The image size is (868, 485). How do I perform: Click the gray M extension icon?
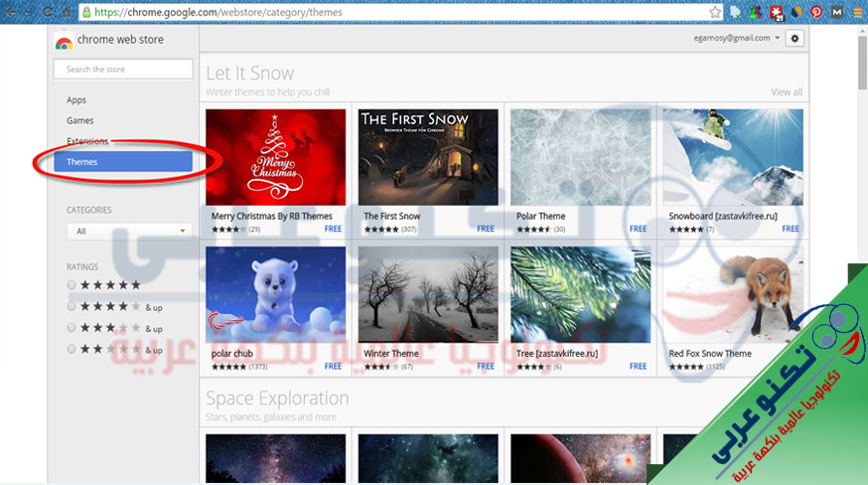836,12
